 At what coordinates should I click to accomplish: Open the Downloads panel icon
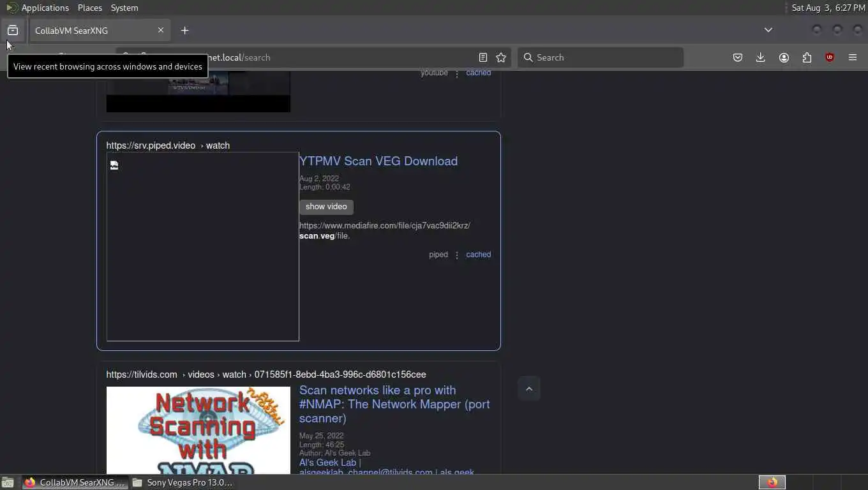[x=761, y=57]
